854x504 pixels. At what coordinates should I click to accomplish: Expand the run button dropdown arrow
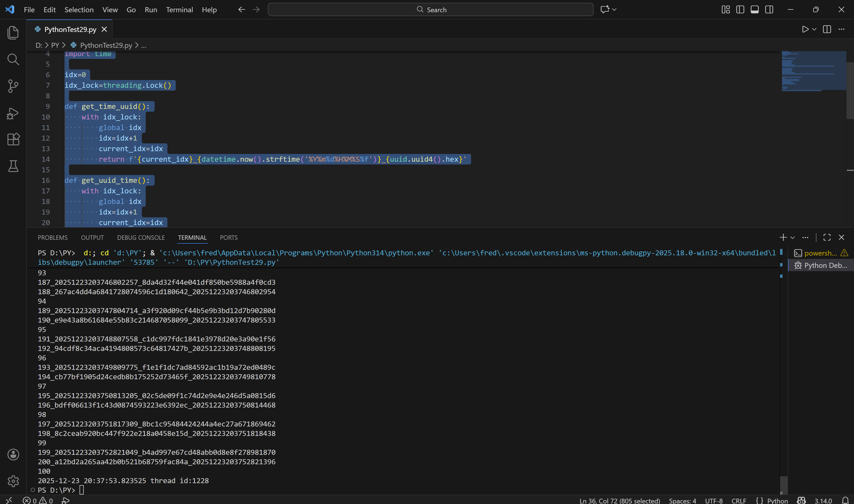pyautogui.click(x=814, y=29)
